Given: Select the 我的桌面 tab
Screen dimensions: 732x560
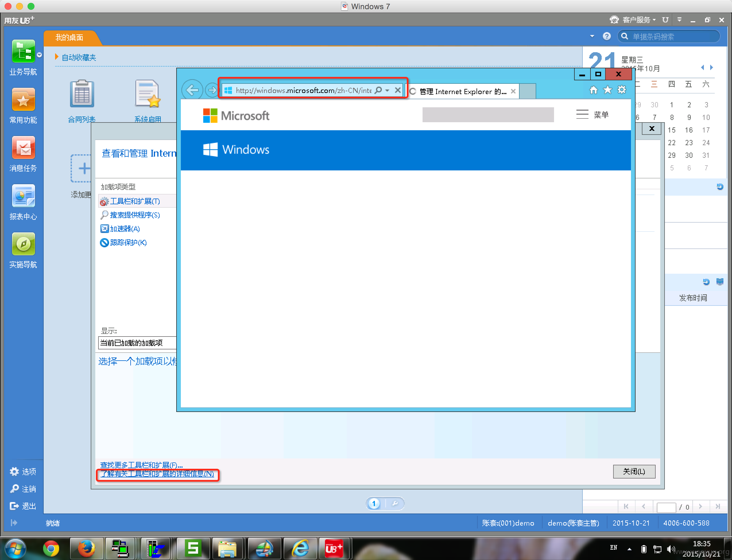Looking at the screenshot, I should (69, 38).
